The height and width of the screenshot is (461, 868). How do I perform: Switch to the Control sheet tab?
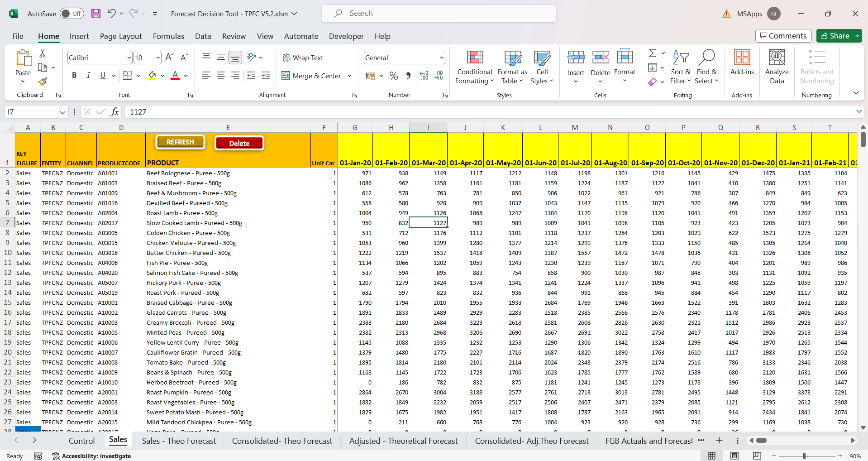pos(81,441)
